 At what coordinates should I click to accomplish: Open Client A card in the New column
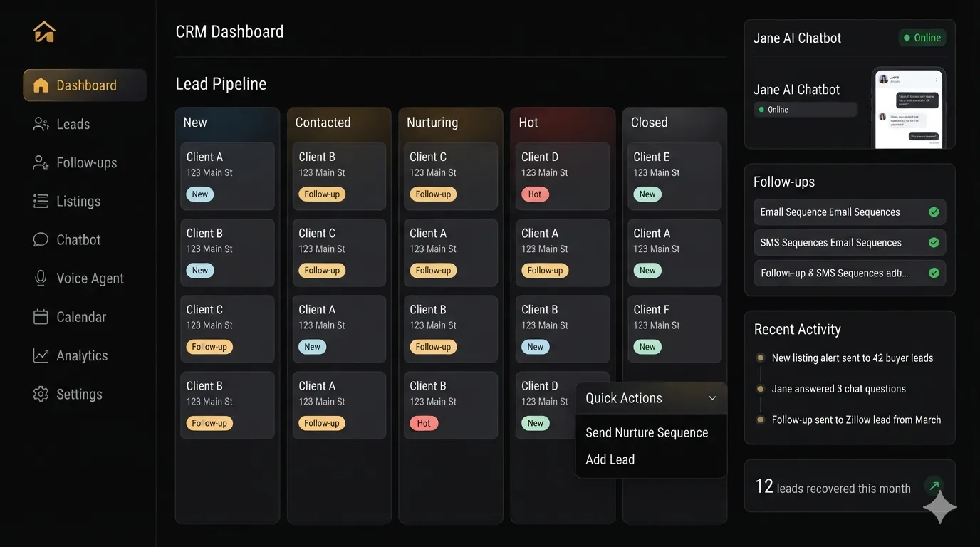pyautogui.click(x=227, y=176)
